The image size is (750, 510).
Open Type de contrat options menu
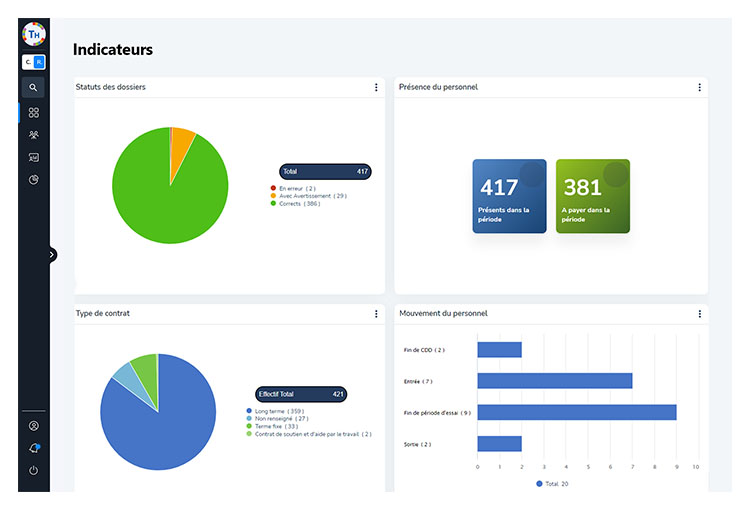tap(376, 314)
